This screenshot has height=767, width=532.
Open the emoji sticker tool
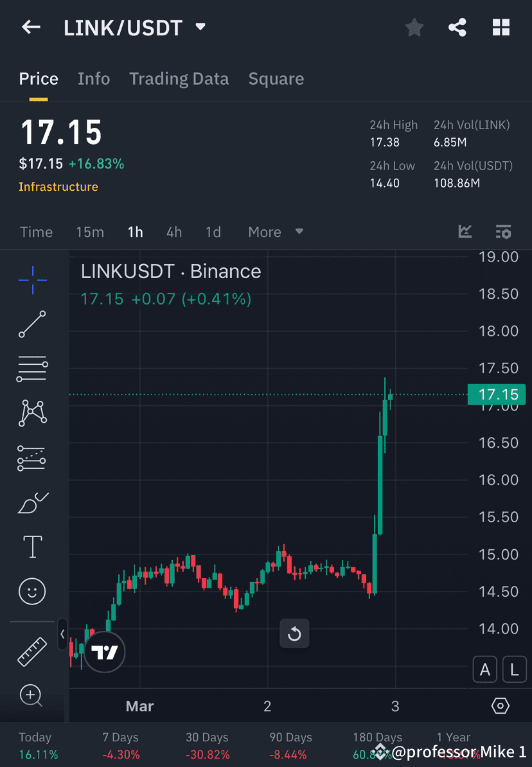click(32, 591)
